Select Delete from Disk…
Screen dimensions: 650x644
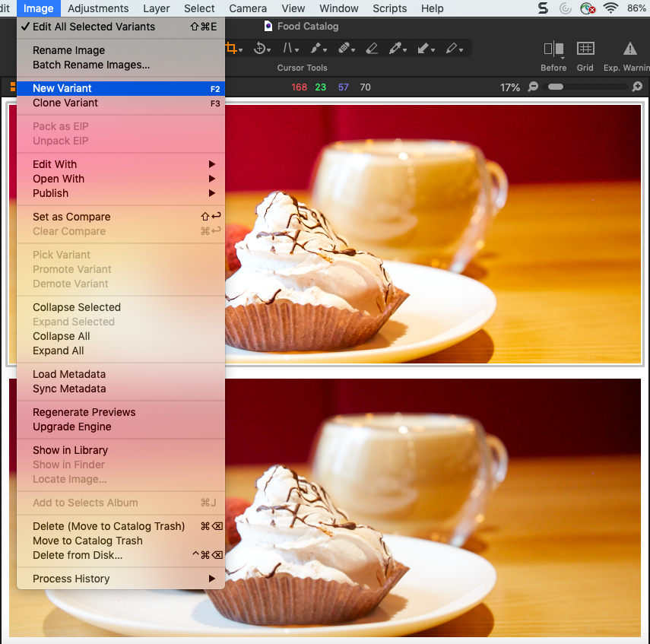tap(121, 555)
